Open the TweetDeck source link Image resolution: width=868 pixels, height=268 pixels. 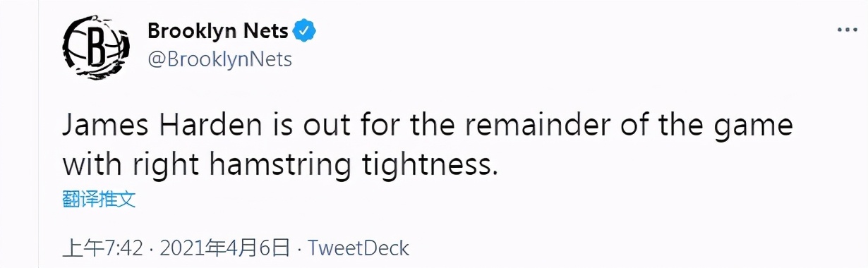(x=359, y=248)
